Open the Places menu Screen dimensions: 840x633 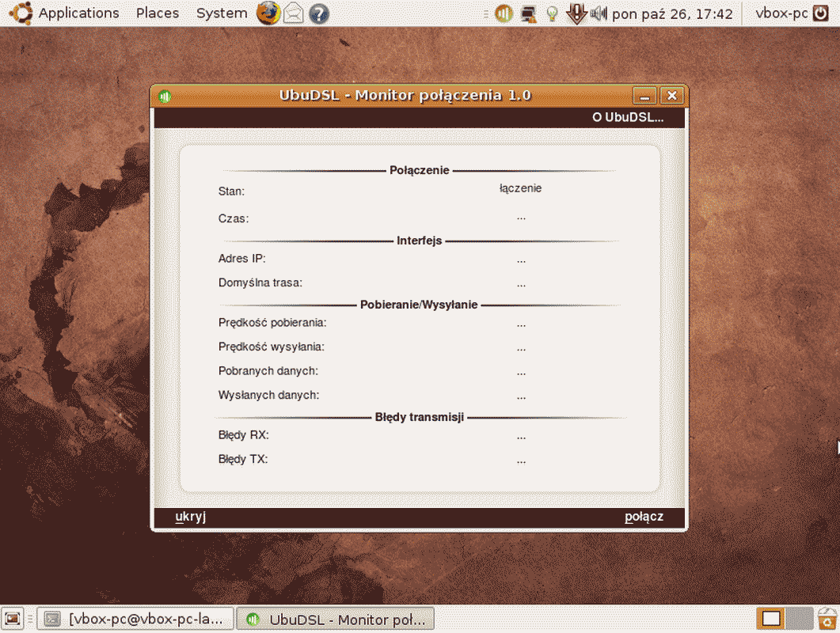(158, 13)
